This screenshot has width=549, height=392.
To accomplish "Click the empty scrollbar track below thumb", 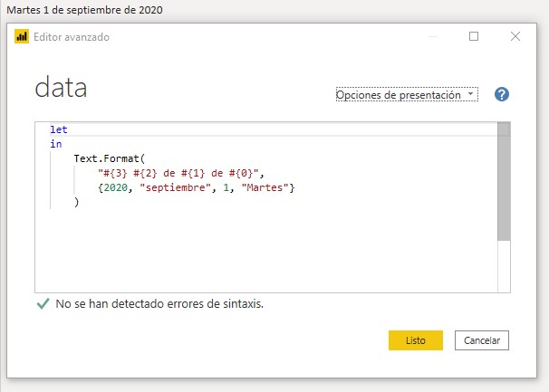I will pos(504,266).
